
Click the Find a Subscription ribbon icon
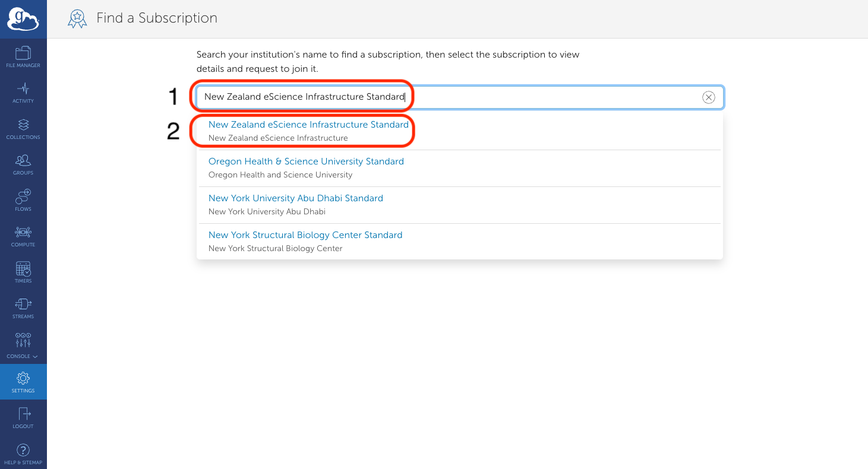click(x=77, y=19)
